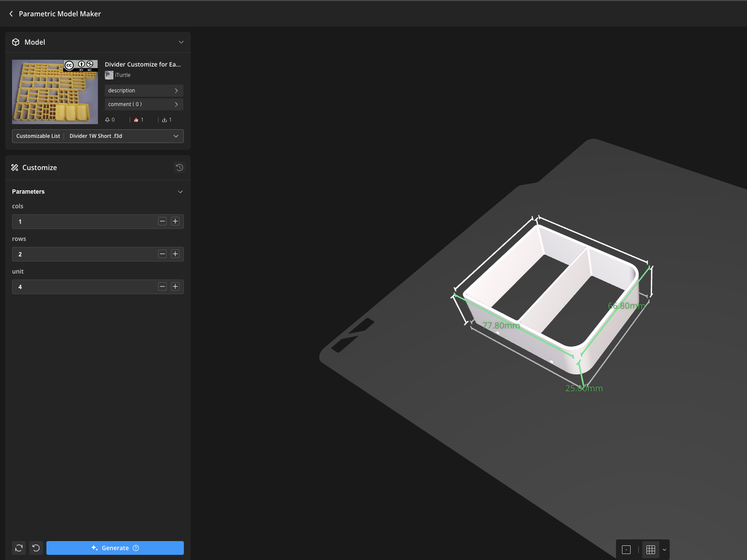Image resolution: width=747 pixels, height=560 pixels.
Task: Click the refresh sync icon
Action: point(19,548)
